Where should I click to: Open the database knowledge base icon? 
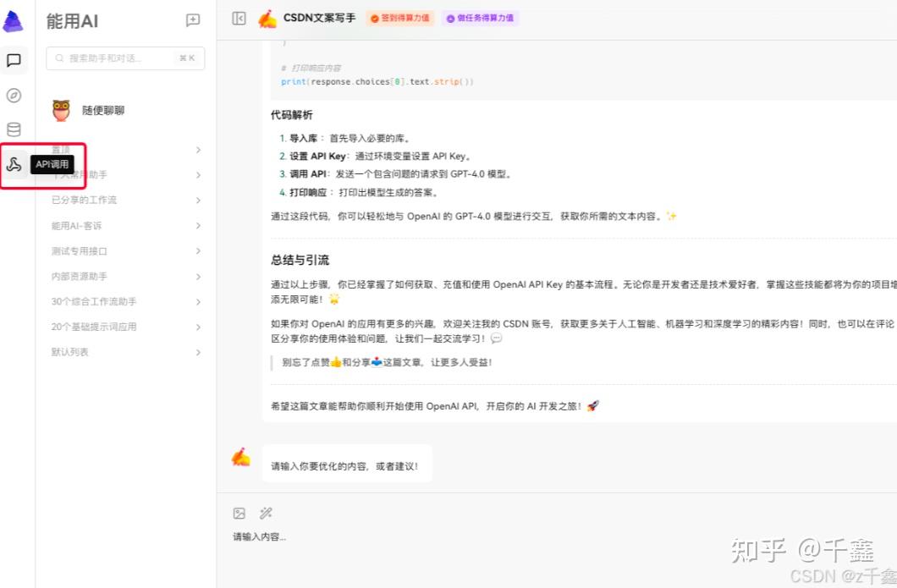point(14,129)
